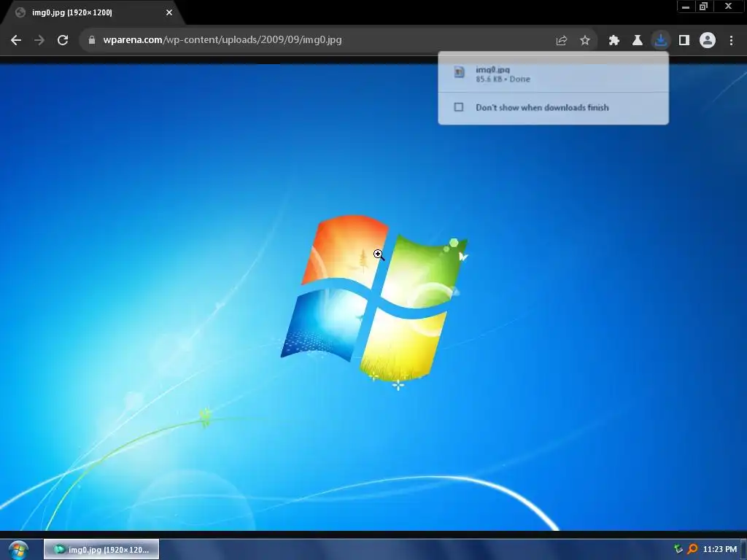Image resolution: width=747 pixels, height=560 pixels.
Task: Open the clock showing 11:23 PM
Action: click(720, 550)
